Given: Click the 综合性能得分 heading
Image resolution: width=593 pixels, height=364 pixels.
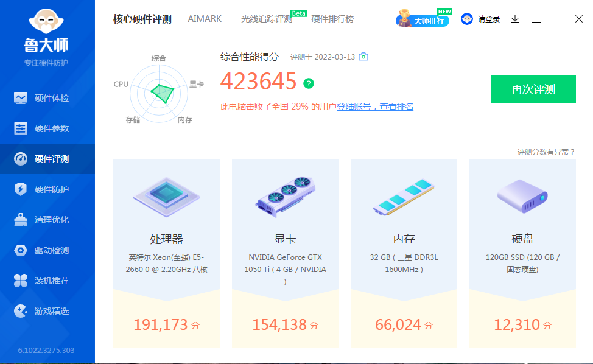Looking at the screenshot, I should [249, 57].
